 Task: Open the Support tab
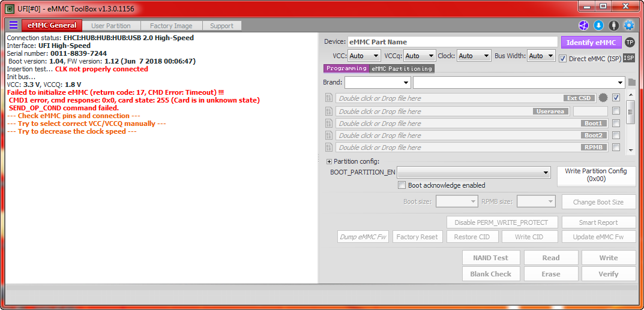point(222,25)
